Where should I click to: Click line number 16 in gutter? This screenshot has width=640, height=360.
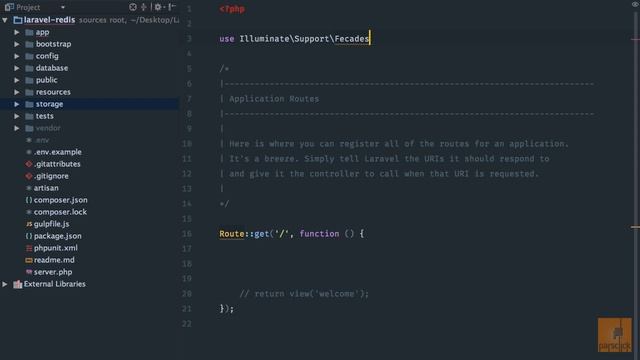coord(187,234)
